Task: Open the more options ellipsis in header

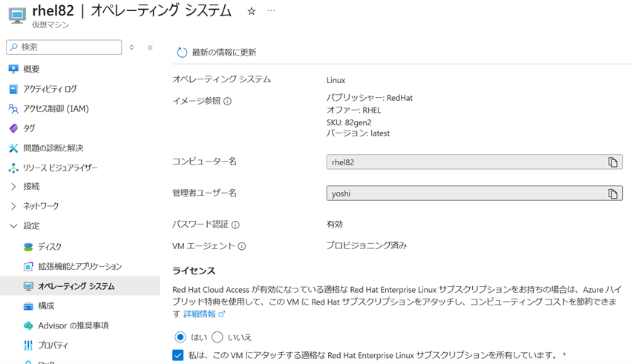Action: (271, 11)
